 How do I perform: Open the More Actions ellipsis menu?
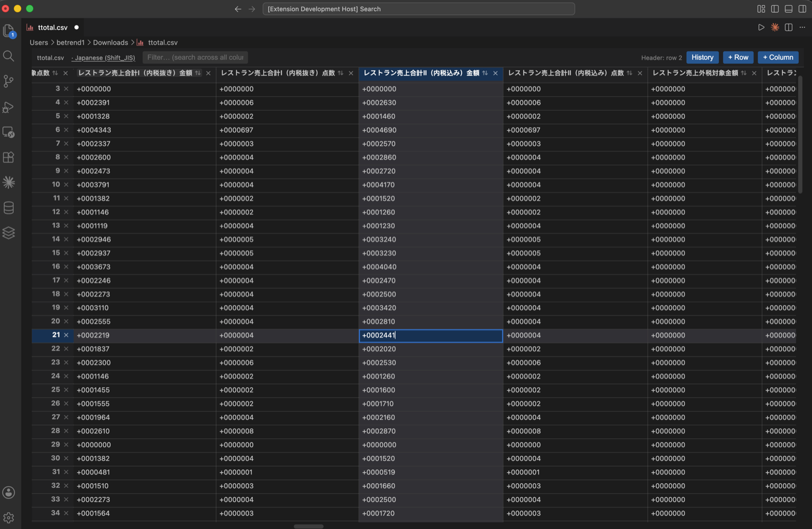pos(803,27)
